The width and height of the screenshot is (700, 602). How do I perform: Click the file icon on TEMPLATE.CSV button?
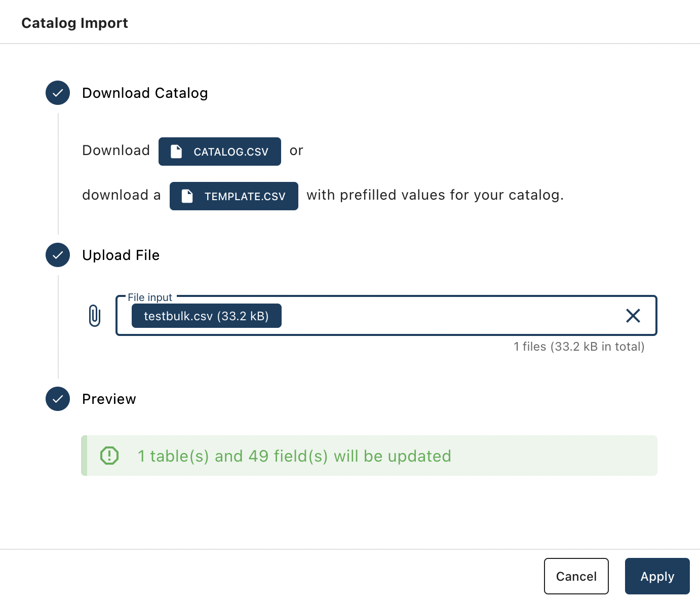click(x=187, y=196)
